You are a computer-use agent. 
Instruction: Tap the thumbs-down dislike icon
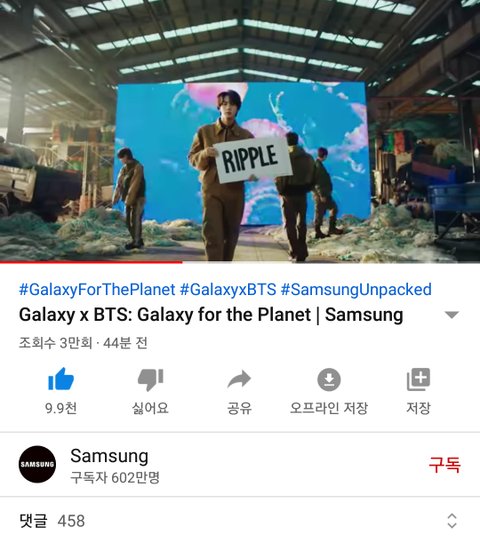tap(150, 380)
